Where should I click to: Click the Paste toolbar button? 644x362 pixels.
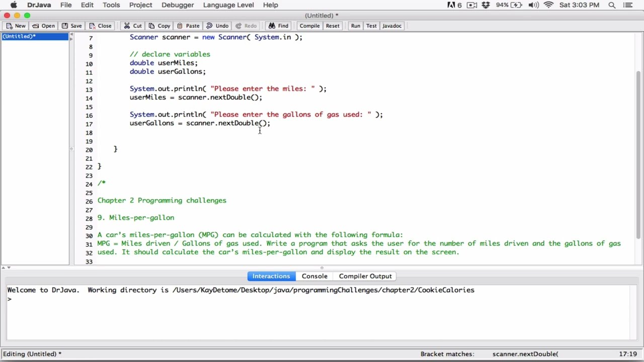tap(188, 26)
